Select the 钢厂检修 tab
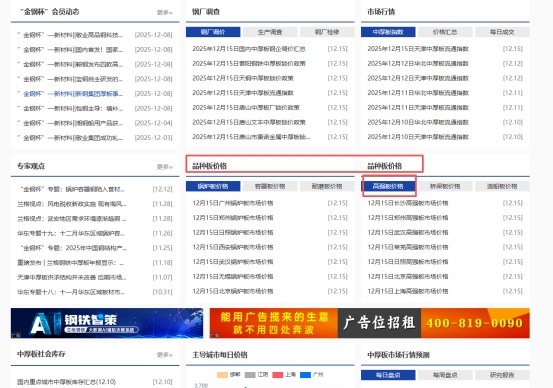This screenshot has height=388, width=553. click(x=327, y=32)
